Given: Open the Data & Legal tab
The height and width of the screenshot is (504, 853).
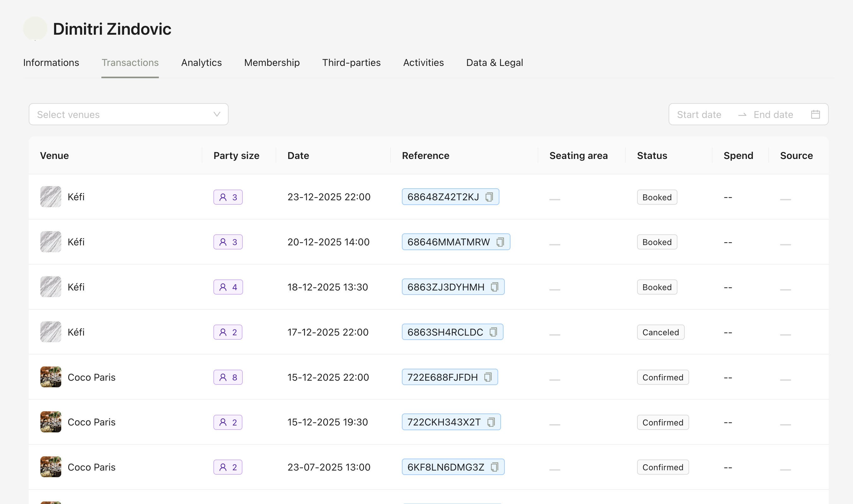Looking at the screenshot, I should [494, 63].
